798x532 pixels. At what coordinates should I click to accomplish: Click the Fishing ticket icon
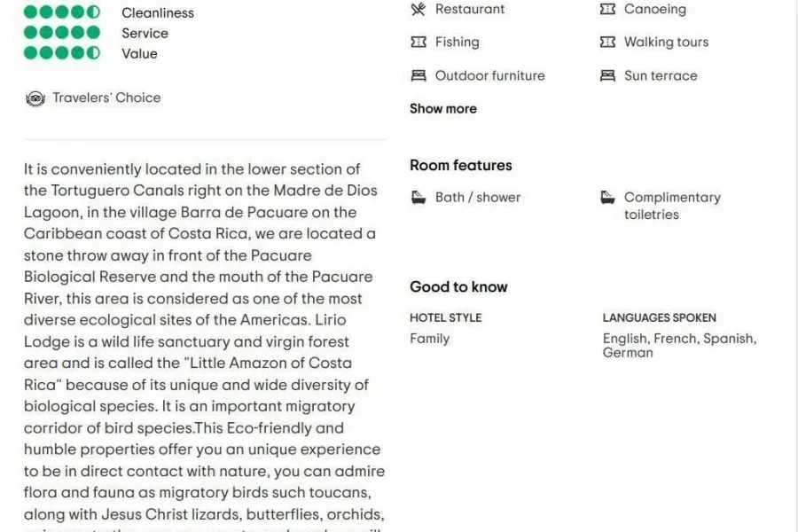pos(419,42)
